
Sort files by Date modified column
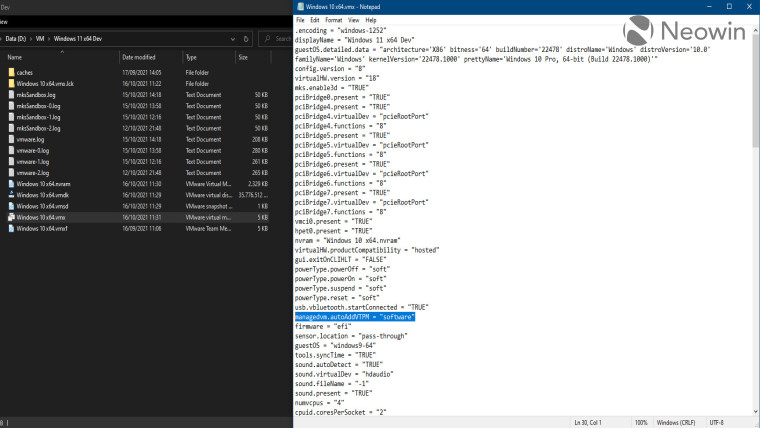(x=139, y=57)
